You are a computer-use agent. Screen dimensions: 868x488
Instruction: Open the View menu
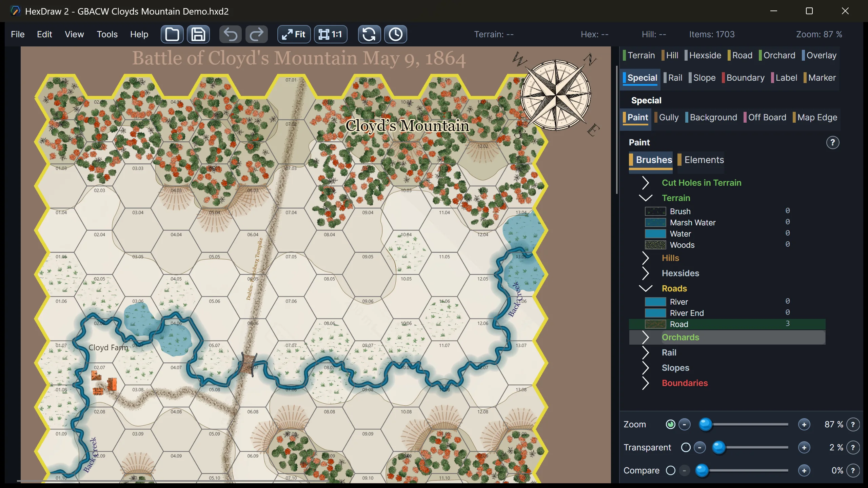[74, 34]
